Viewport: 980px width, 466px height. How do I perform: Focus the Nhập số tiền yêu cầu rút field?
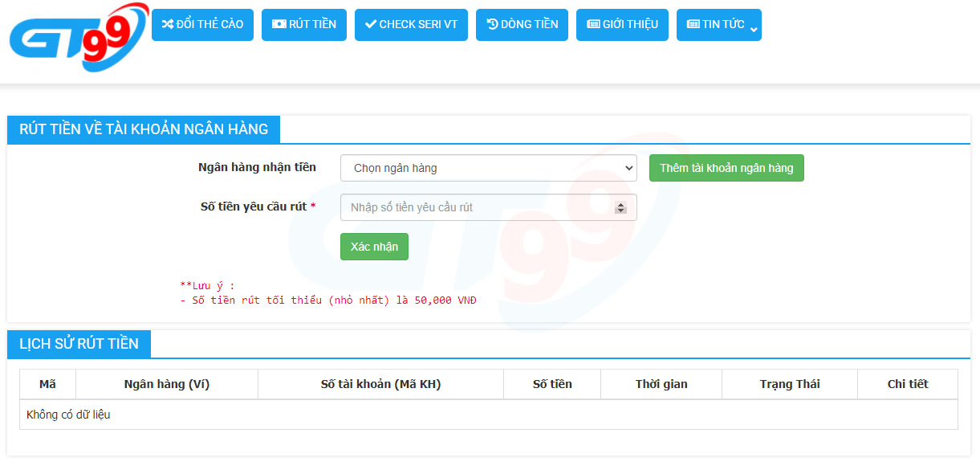489,207
